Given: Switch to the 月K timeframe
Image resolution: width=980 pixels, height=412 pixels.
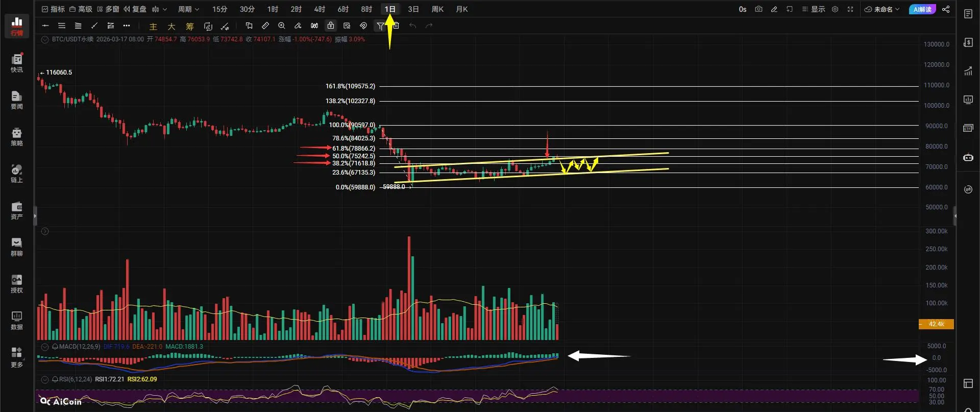Looking at the screenshot, I should click(462, 9).
